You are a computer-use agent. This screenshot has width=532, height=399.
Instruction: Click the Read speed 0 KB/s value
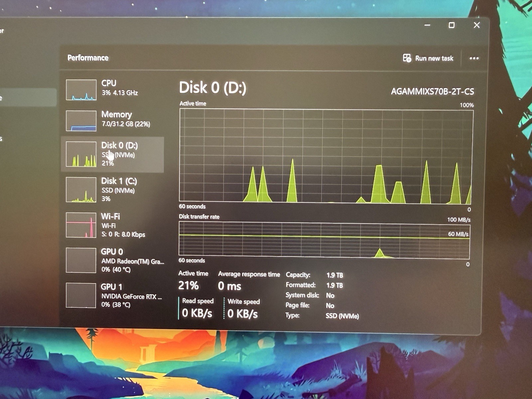click(197, 313)
